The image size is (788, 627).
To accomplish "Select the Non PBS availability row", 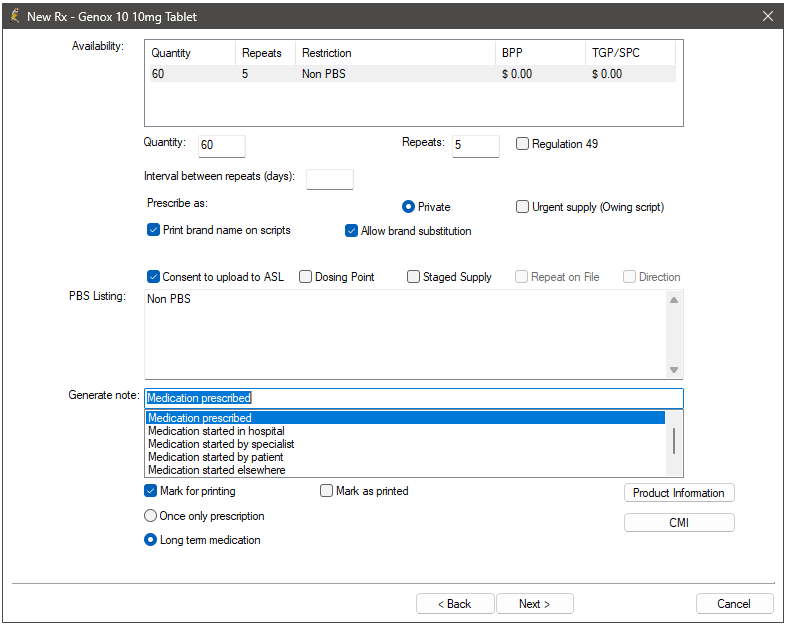I will click(x=413, y=74).
